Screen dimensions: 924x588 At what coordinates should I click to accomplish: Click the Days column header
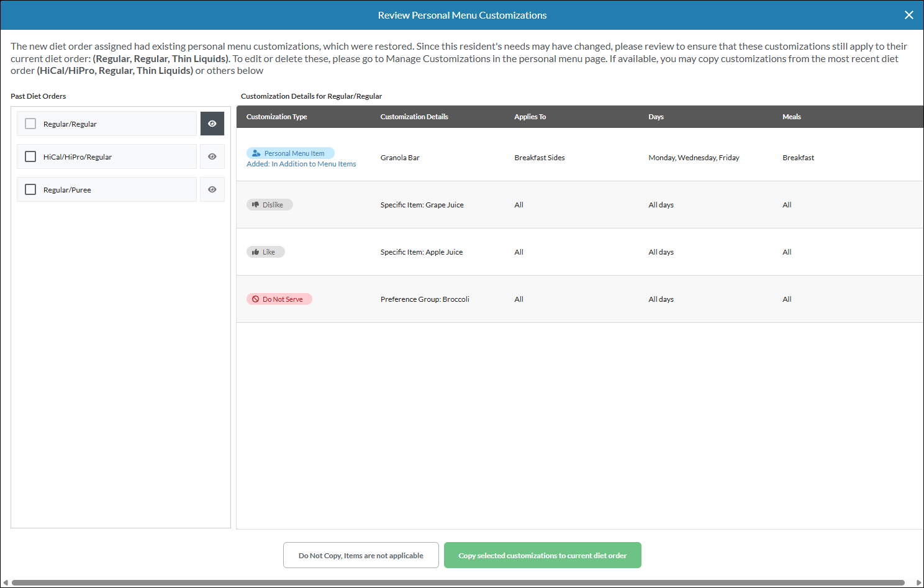pos(656,117)
